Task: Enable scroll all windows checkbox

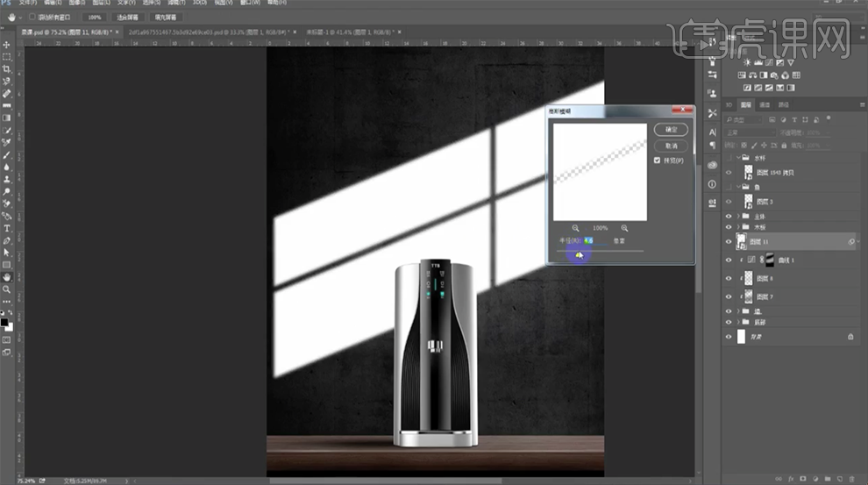Action: tap(32, 17)
